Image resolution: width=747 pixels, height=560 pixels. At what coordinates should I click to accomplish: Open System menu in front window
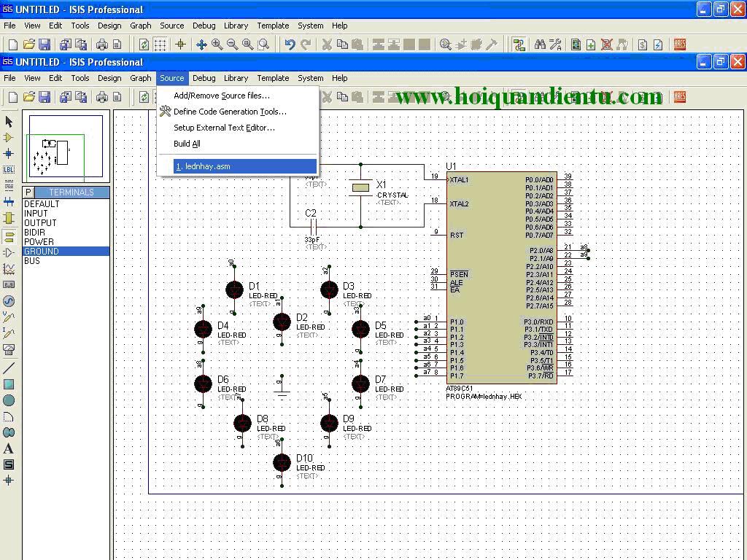[311, 78]
